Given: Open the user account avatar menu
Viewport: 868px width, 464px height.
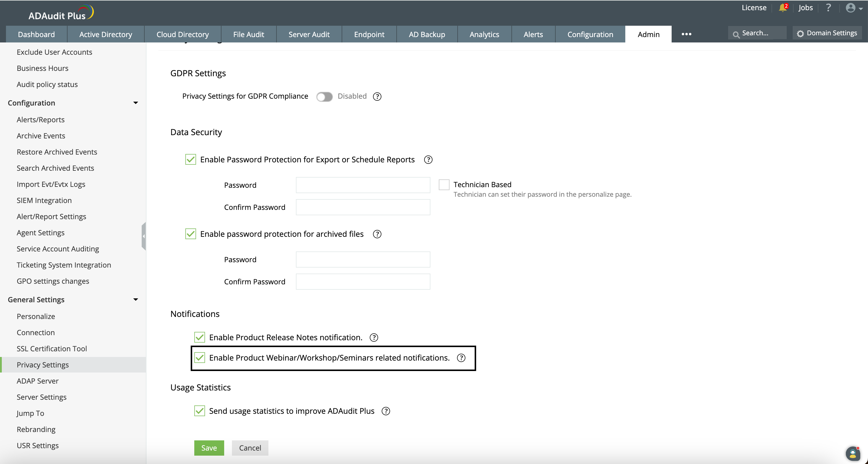Looking at the screenshot, I should pyautogui.click(x=854, y=8).
